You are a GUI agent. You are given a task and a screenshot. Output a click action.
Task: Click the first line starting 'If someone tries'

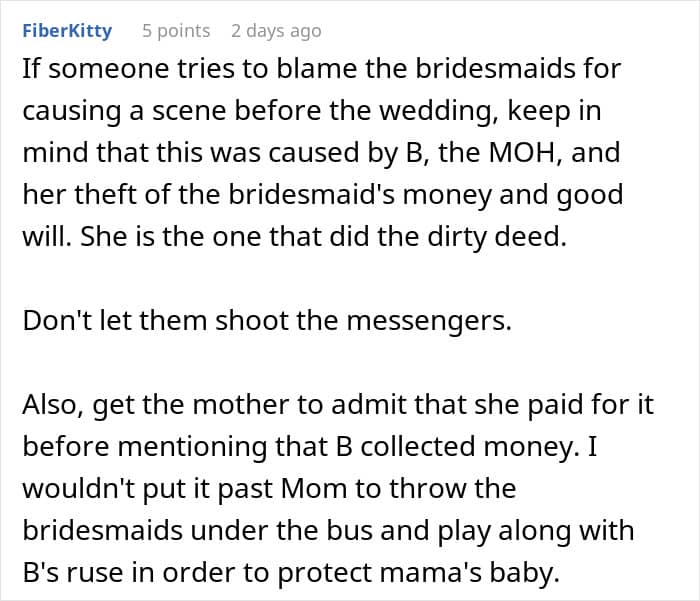[x=321, y=69]
